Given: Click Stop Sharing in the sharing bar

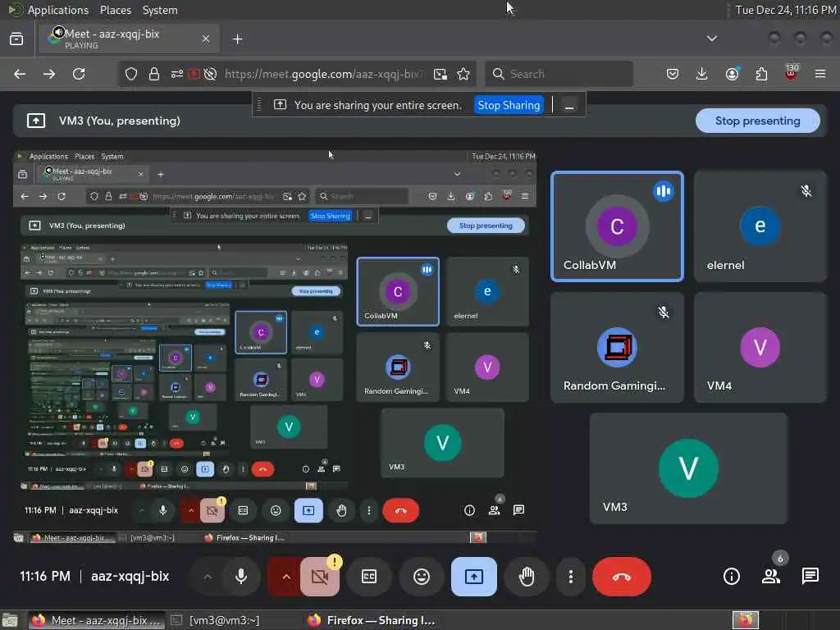Looking at the screenshot, I should (x=509, y=105).
